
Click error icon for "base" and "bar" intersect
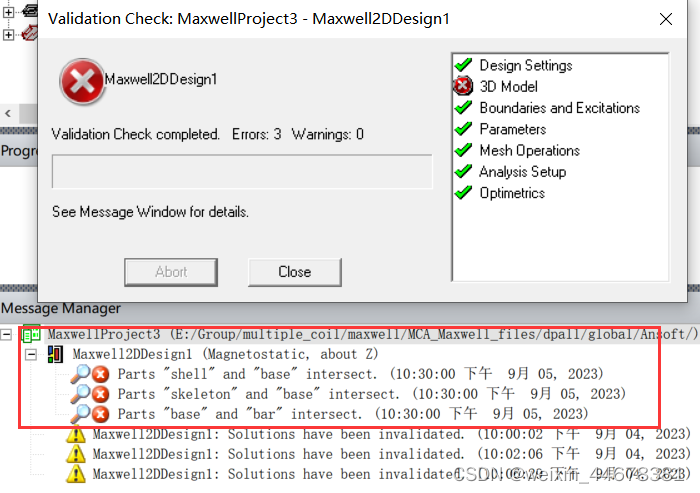click(101, 414)
